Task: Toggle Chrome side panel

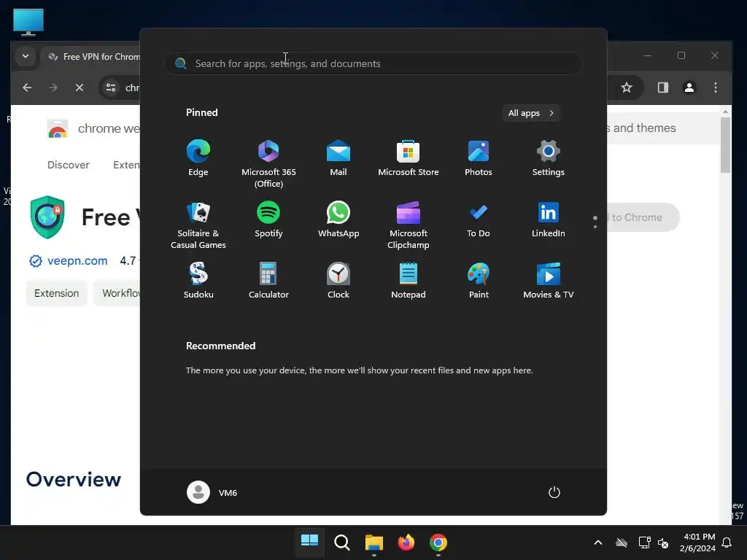Action: pyautogui.click(x=662, y=87)
